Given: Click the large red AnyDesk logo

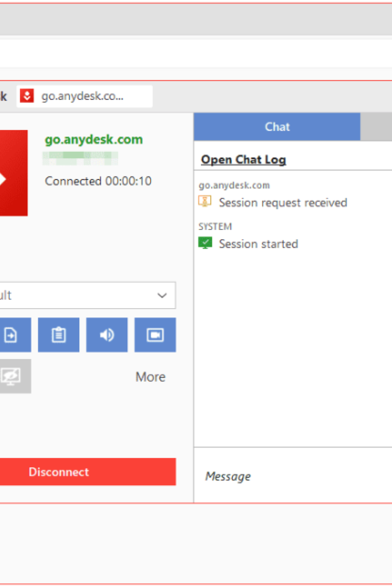Looking at the screenshot, I should tap(13, 173).
